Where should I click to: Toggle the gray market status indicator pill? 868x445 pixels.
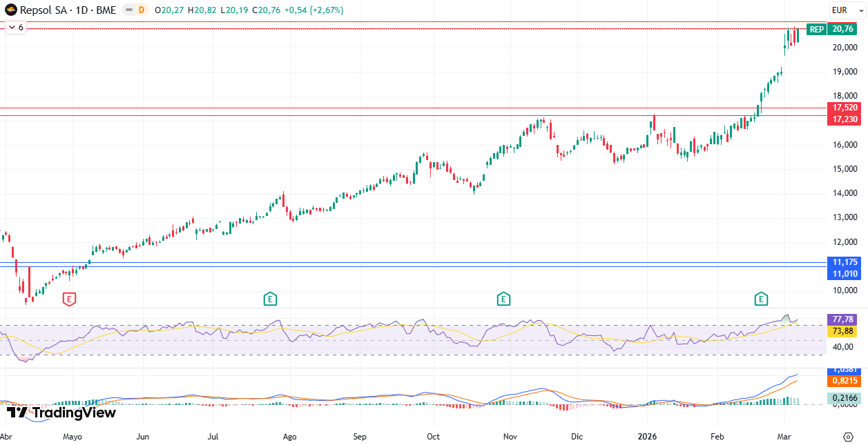pyautogui.click(x=128, y=10)
